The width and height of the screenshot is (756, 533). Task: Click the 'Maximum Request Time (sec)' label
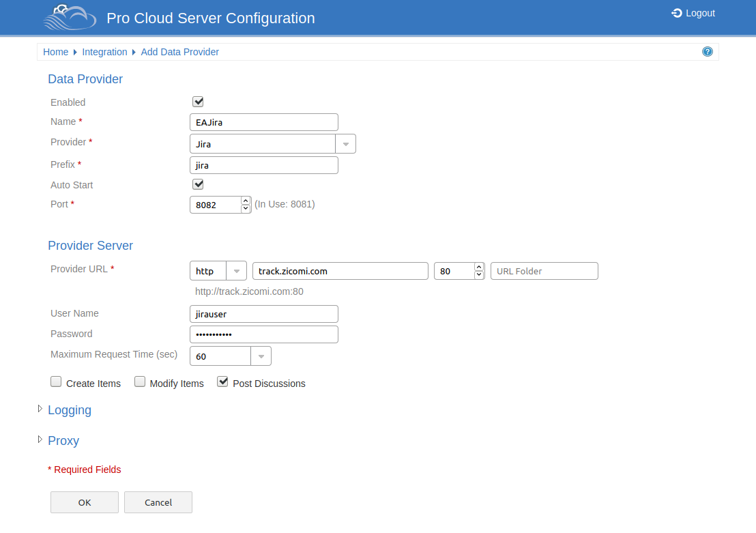click(114, 354)
